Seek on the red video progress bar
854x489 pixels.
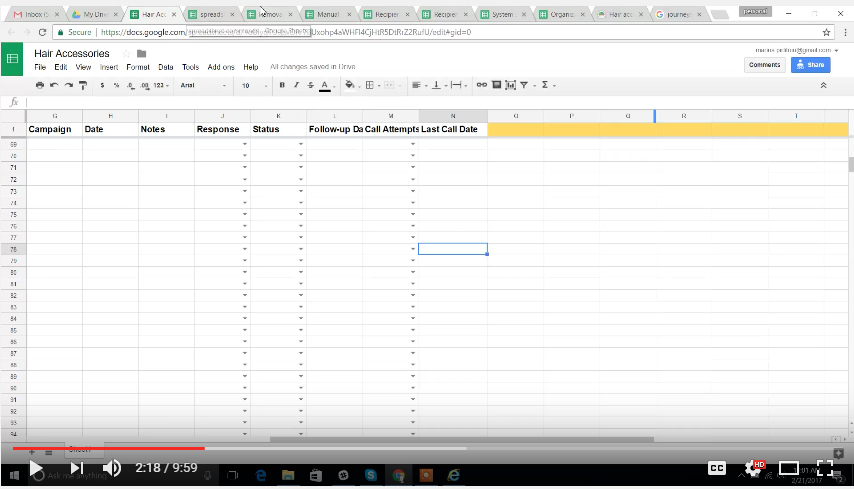pyautogui.click(x=108, y=448)
